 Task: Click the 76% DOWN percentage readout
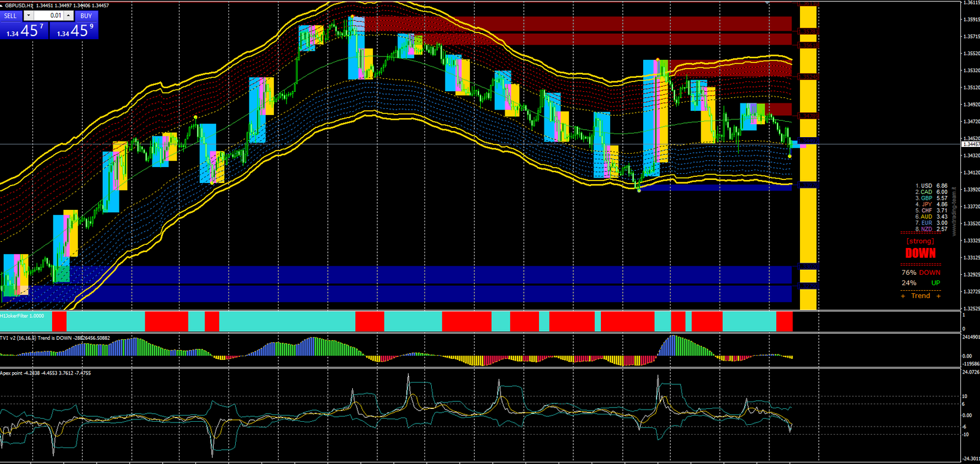point(920,272)
